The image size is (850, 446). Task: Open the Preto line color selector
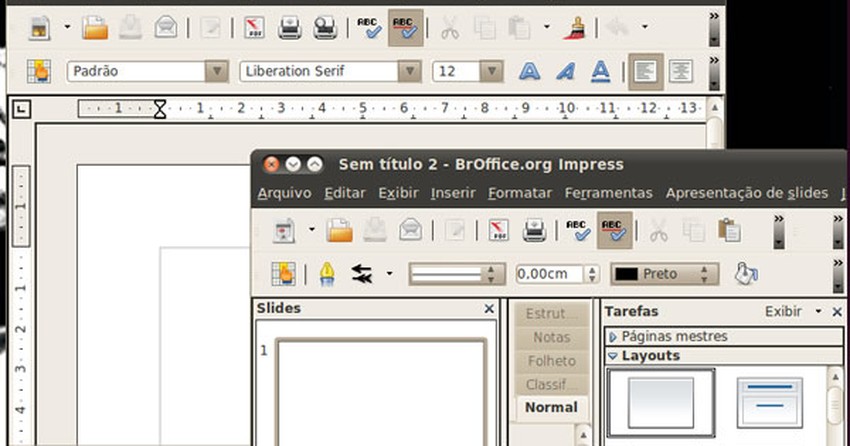(665, 273)
